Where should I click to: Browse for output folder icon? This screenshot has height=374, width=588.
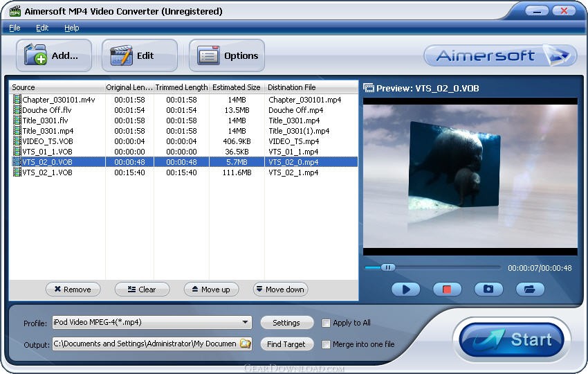pyautogui.click(x=246, y=344)
